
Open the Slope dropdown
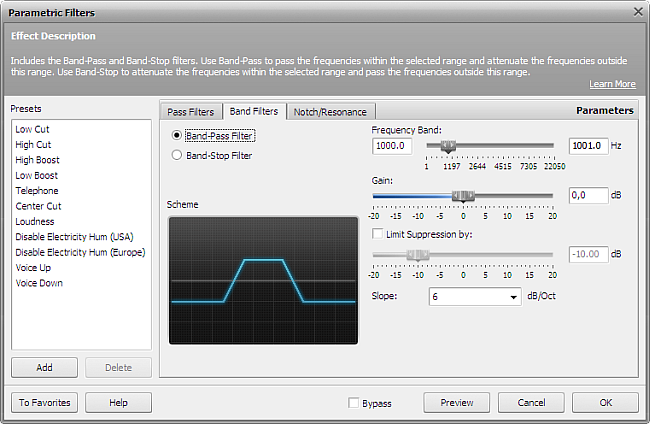coord(475,297)
